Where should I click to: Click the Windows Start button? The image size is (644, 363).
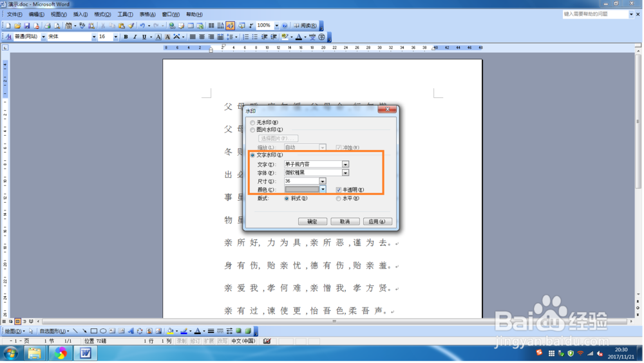[x=10, y=353]
